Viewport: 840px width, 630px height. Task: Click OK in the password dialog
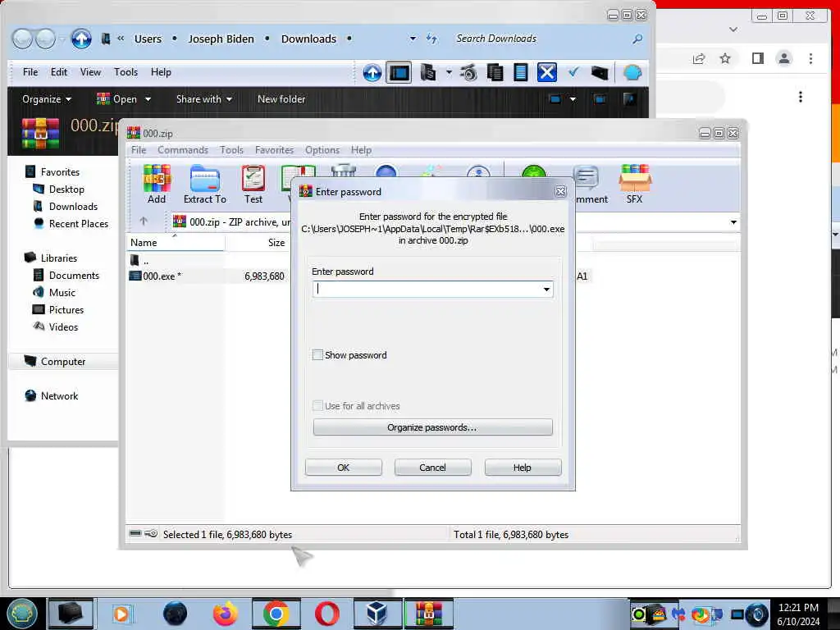tap(344, 467)
